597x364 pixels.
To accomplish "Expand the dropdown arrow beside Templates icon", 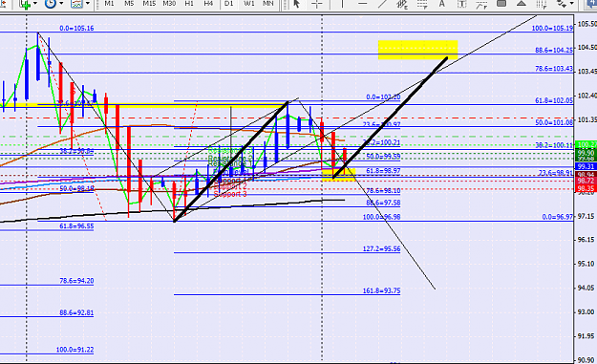I will click(x=88, y=4).
